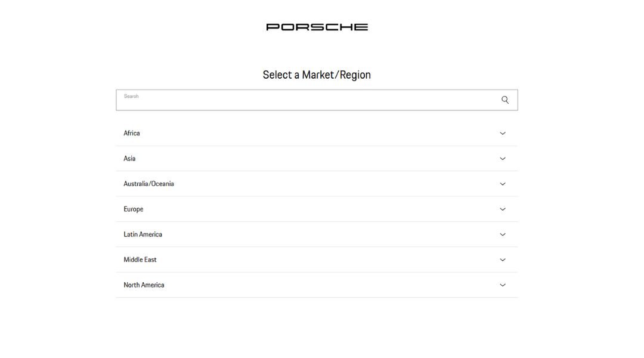The height and width of the screenshot is (358, 644).
Task: Open the full Asia accordion row
Action: click(317, 159)
